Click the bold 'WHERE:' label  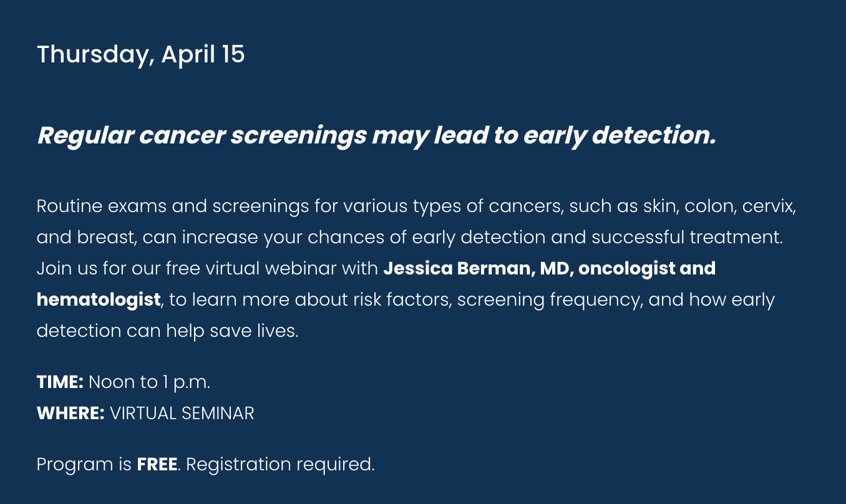70,413
